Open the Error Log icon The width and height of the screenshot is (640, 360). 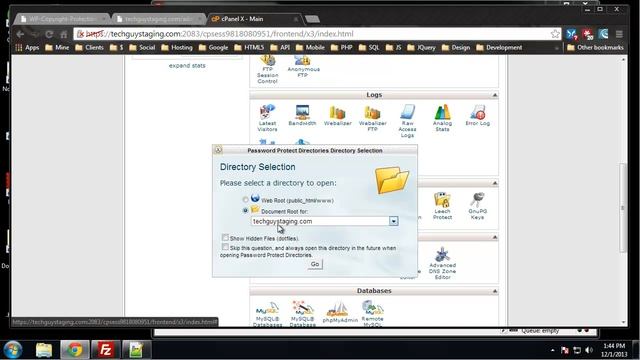pos(478,115)
